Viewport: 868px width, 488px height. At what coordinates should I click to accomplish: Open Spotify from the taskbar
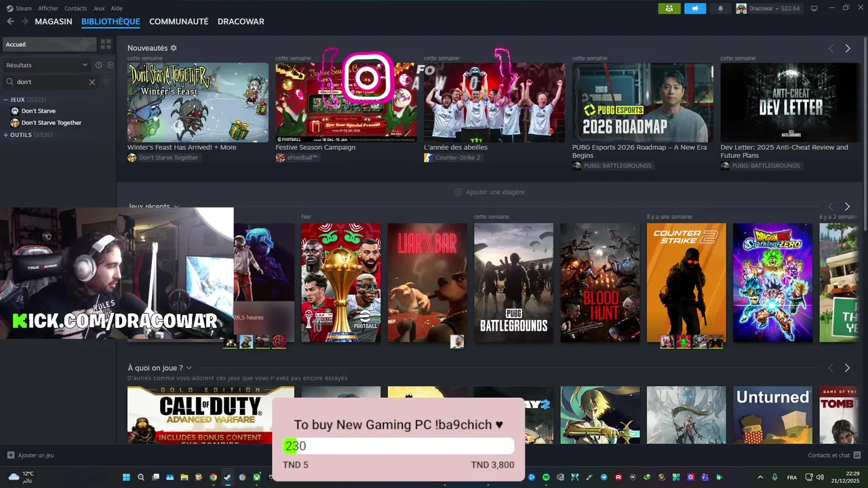(546, 477)
